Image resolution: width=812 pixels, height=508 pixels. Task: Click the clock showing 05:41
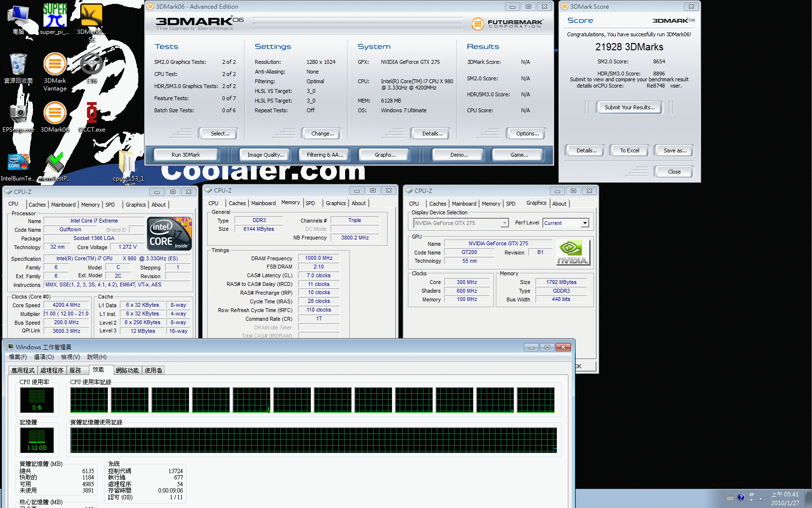coord(785,498)
